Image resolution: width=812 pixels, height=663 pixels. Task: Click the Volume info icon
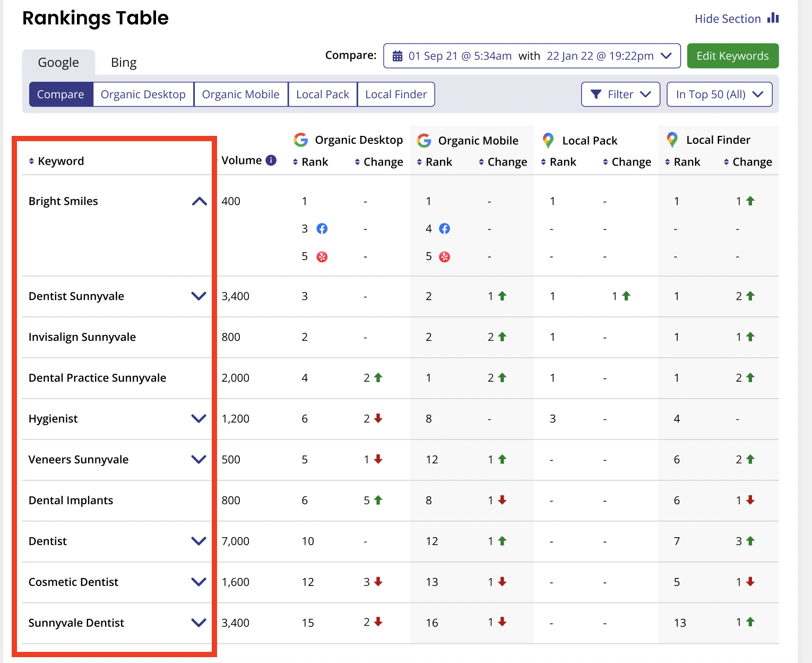click(271, 160)
